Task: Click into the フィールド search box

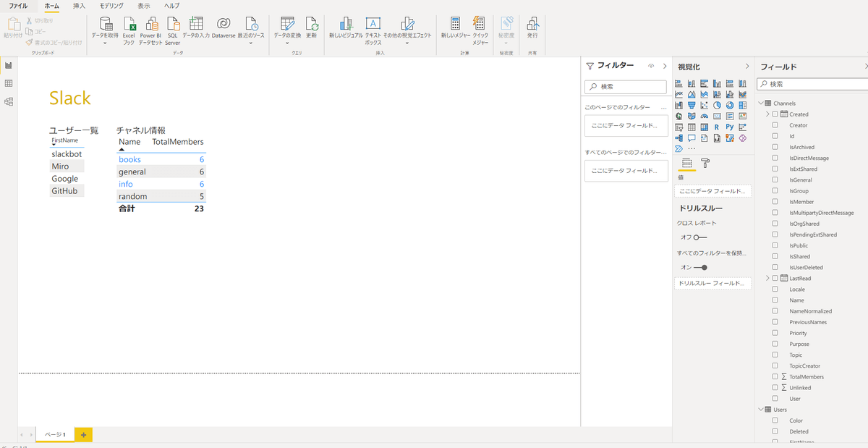Action: [812, 84]
